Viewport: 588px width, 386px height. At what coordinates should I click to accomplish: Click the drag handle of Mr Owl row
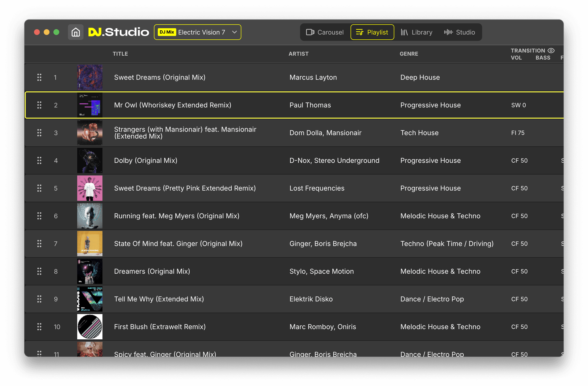(39, 105)
